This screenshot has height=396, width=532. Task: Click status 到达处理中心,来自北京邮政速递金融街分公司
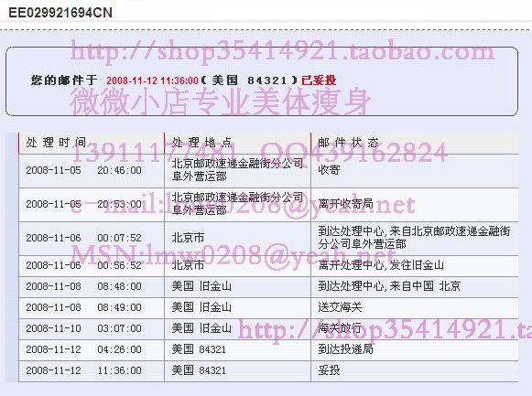pyautogui.click(x=414, y=238)
